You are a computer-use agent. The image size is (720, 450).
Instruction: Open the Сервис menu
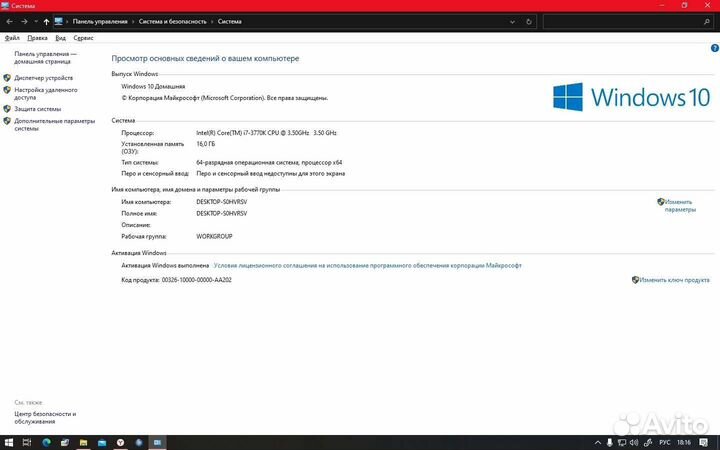84,37
